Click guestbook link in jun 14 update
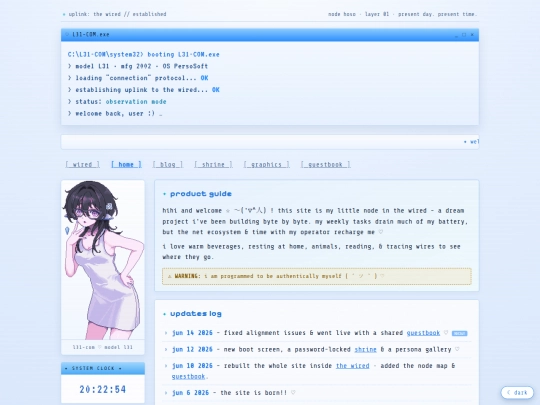The height and width of the screenshot is (405, 540). [423, 333]
